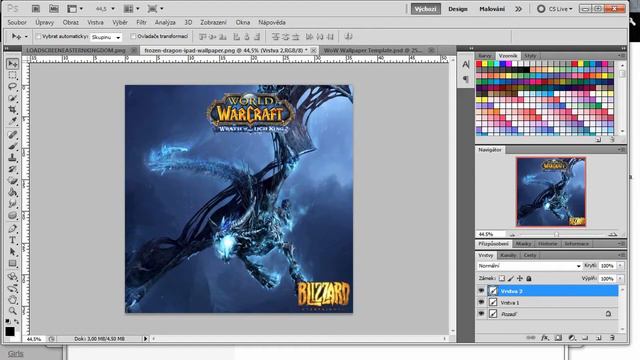Screen dimensions: 640x360
Task: Switch to the Historie tab
Action: [547, 244]
